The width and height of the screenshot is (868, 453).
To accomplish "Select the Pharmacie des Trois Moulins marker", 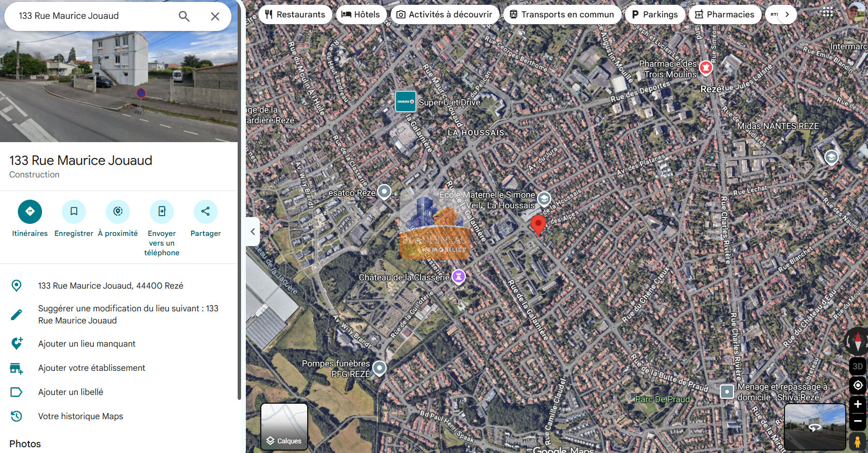I will click(706, 68).
